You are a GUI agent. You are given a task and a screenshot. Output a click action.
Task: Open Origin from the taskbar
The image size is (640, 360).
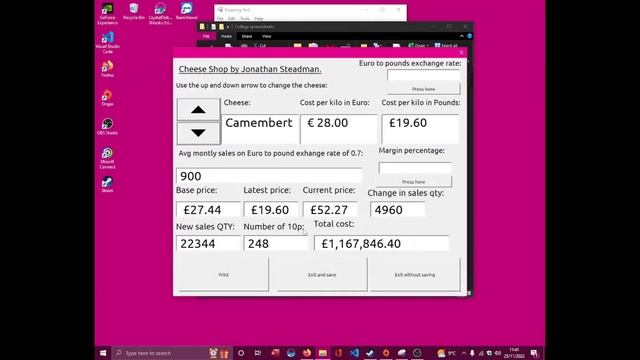point(386,353)
